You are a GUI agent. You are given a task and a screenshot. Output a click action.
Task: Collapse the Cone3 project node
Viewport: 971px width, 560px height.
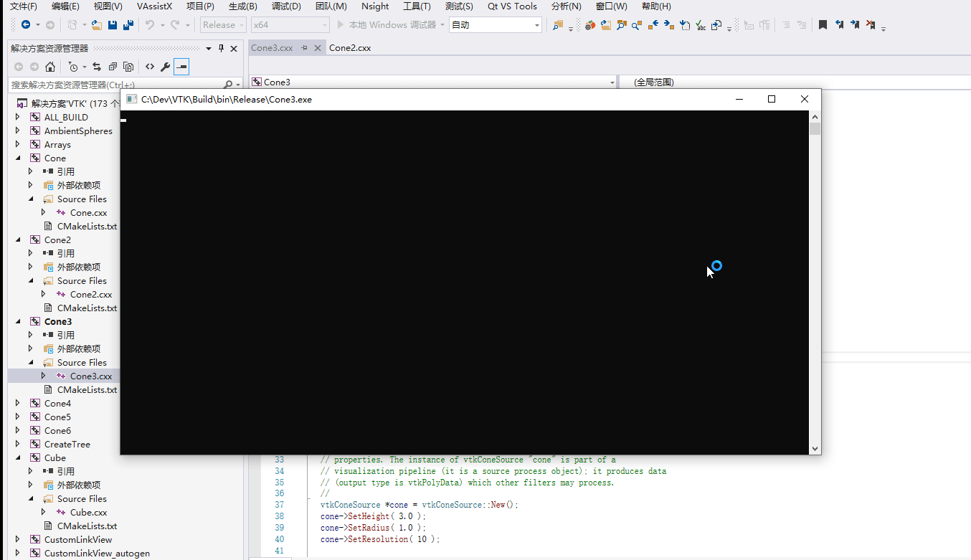tap(17, 321)
